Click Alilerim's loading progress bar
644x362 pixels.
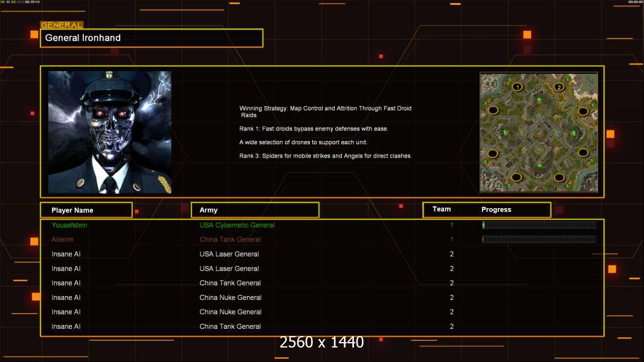[x=539, y=240]
